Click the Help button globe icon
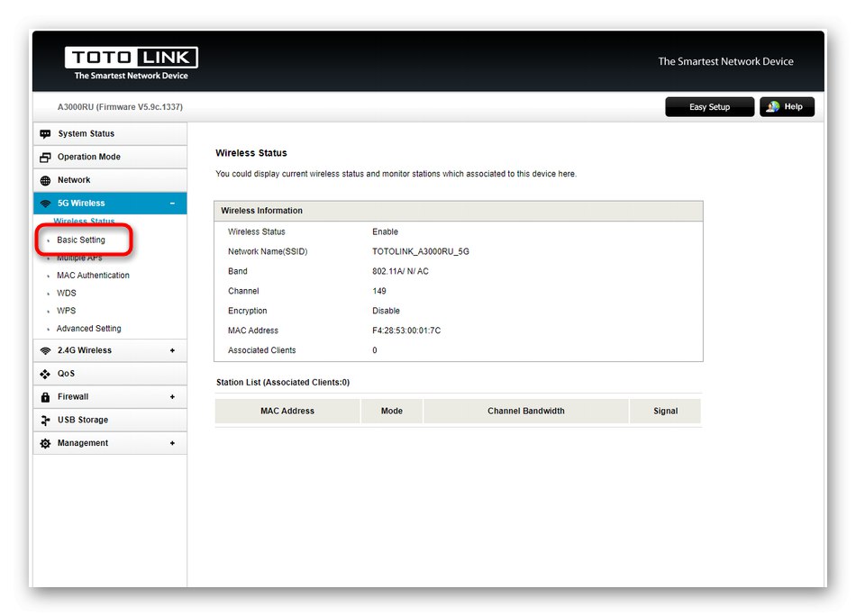856x616 pixels. 772,107
